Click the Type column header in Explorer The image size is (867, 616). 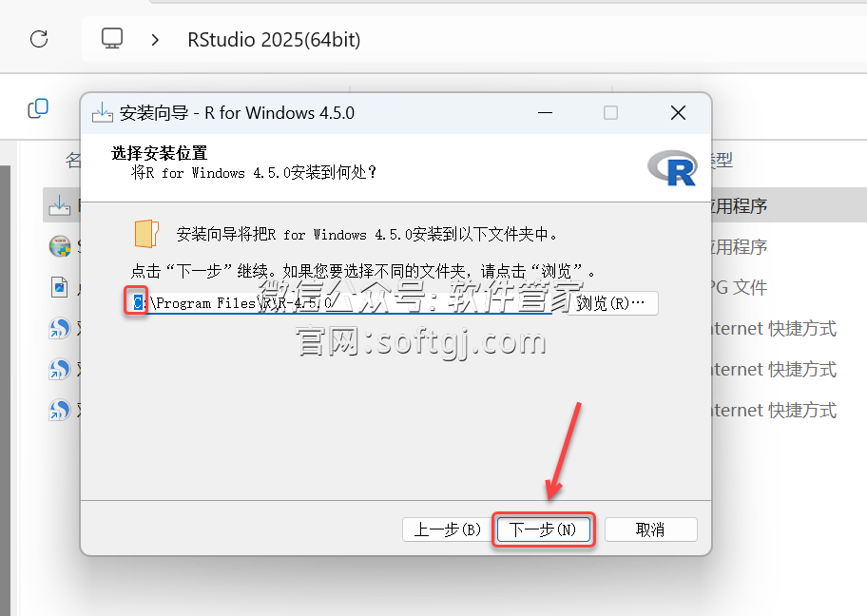click(722, 161)
